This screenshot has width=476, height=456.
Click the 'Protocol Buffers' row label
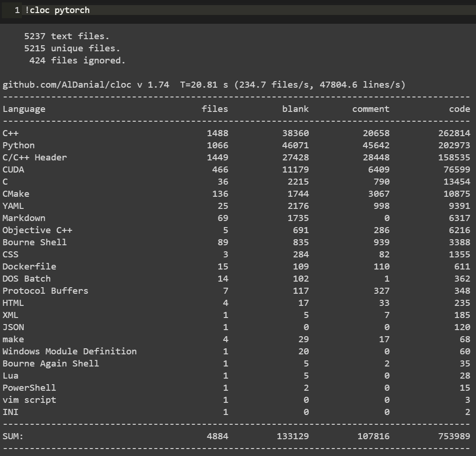(x=46, y=291)
